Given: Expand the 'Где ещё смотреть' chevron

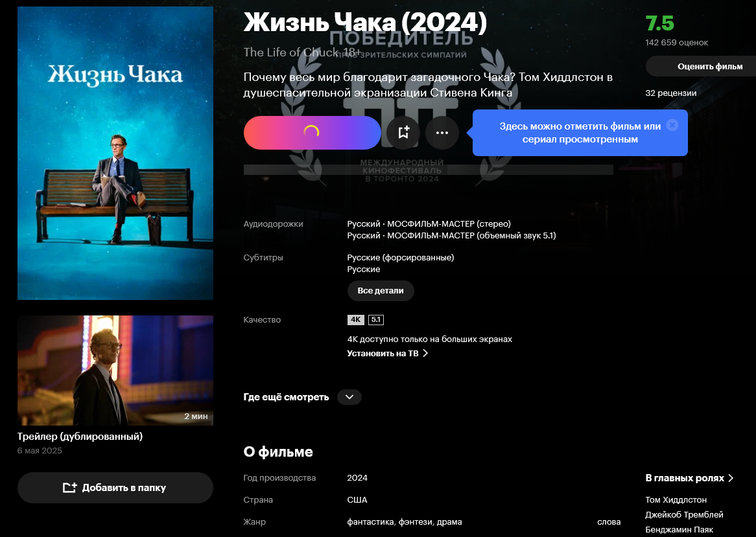Looking at the screenshot, I should 349,397.
